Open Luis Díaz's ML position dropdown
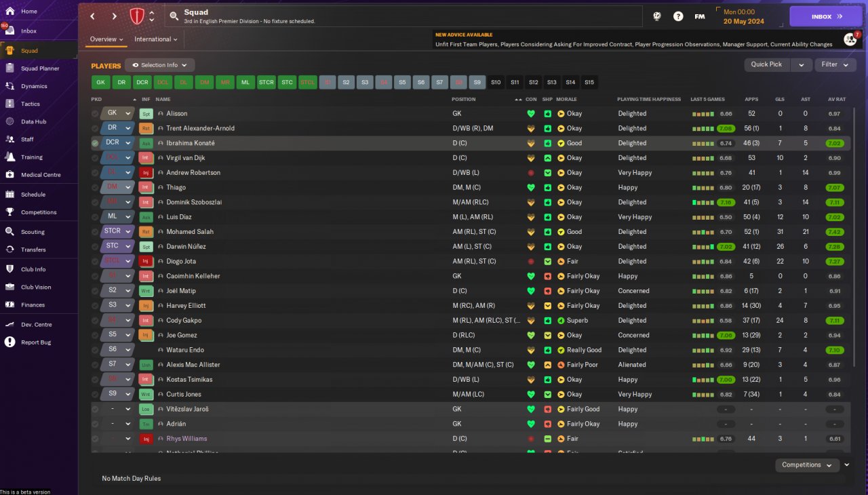 (117, 217)
